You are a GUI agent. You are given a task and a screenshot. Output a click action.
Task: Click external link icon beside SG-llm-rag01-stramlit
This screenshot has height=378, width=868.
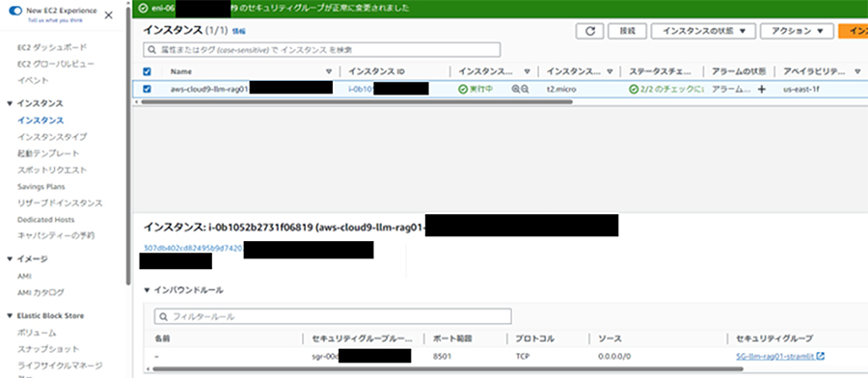pos(821,357)
